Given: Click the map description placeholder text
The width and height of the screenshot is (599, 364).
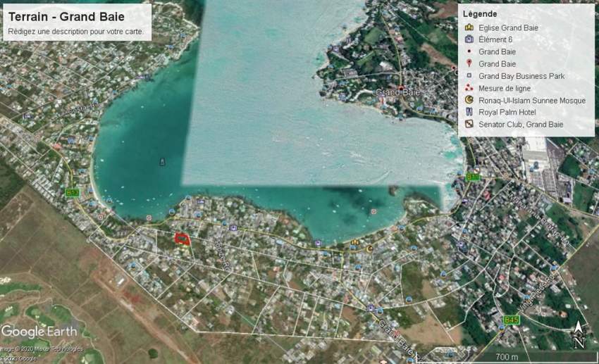Looking at the screenshot, I should [x=75, y=32].
